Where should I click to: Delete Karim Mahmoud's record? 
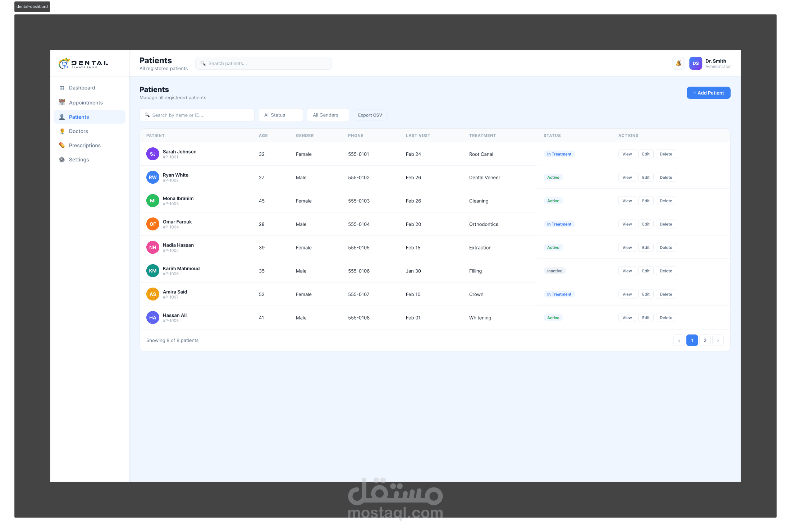point(666,271)
